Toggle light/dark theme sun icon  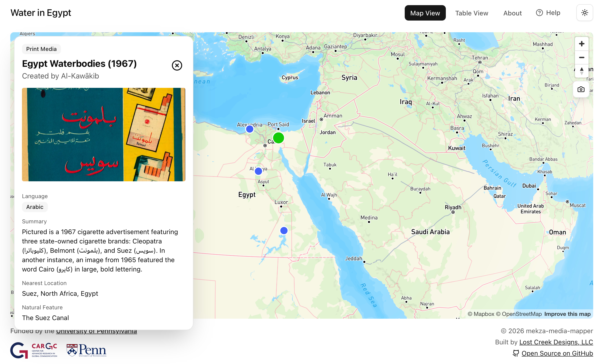coord(584,13)
